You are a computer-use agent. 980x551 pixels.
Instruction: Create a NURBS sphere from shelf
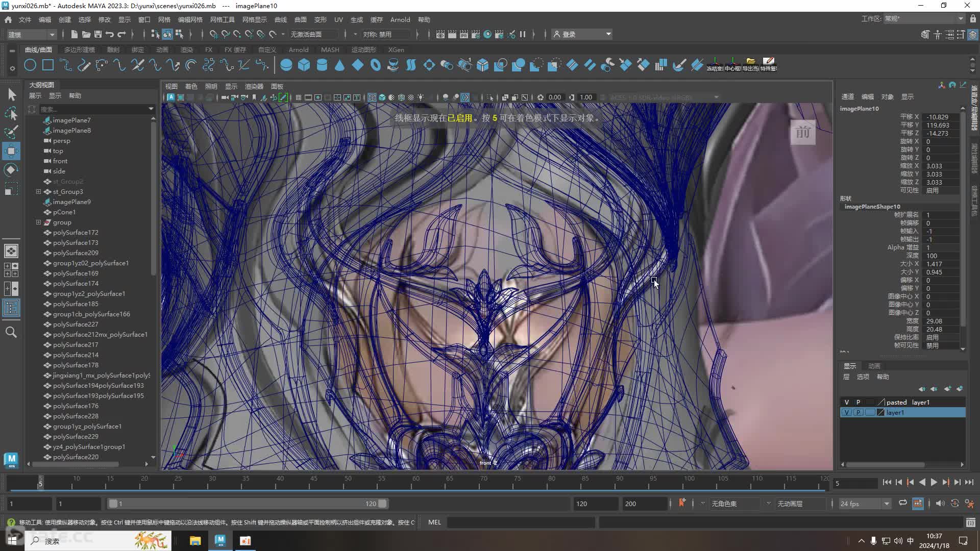coord(286,65)
